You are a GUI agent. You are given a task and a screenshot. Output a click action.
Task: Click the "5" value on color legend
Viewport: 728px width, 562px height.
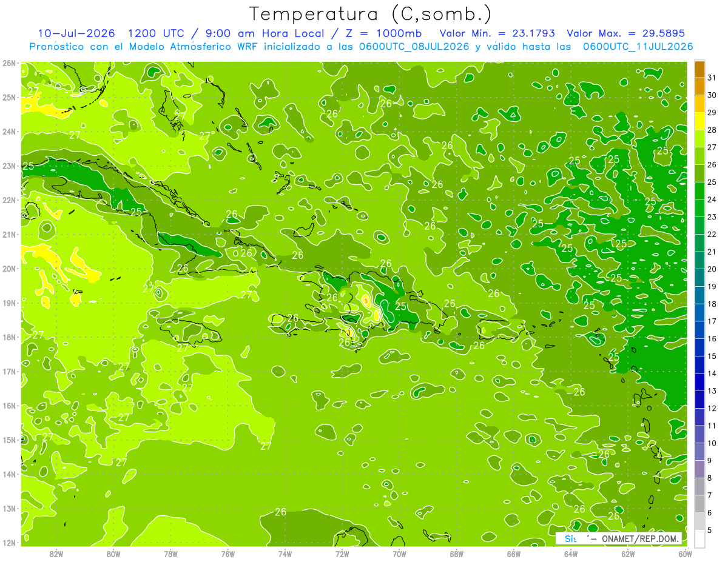coord(710,530)
